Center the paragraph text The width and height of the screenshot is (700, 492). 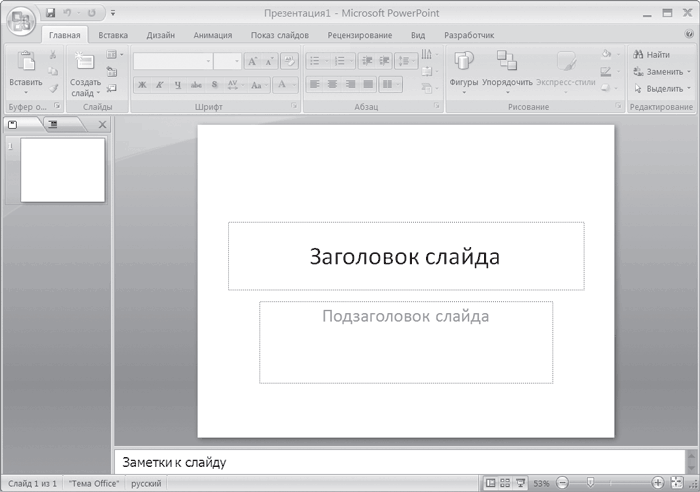pyautogui.click(x=332, y=84)
